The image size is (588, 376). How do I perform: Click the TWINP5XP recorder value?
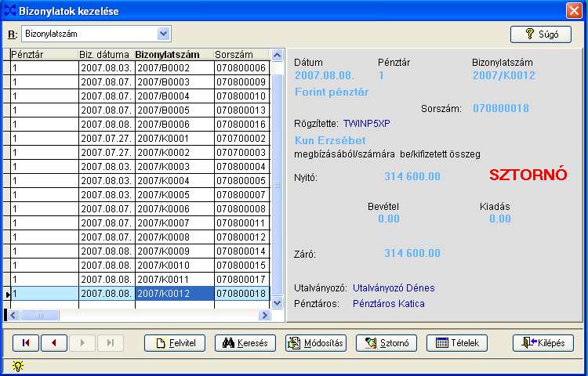[366, 124]
